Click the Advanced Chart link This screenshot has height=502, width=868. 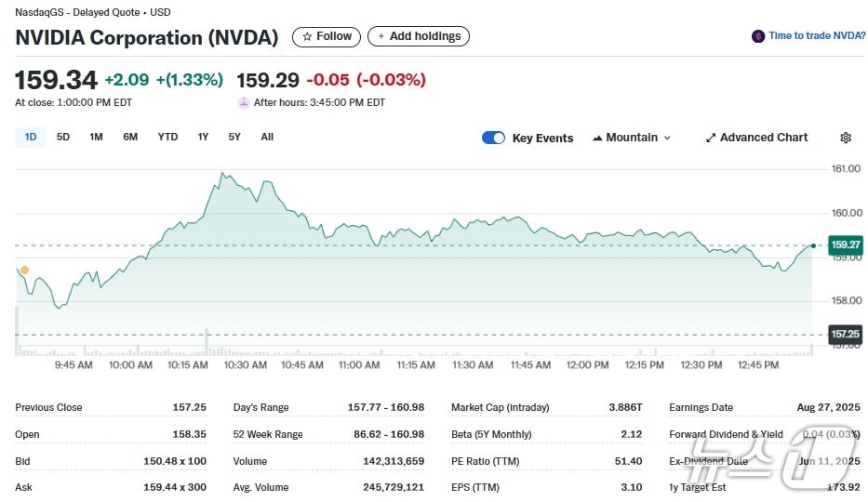click(763, 138)
